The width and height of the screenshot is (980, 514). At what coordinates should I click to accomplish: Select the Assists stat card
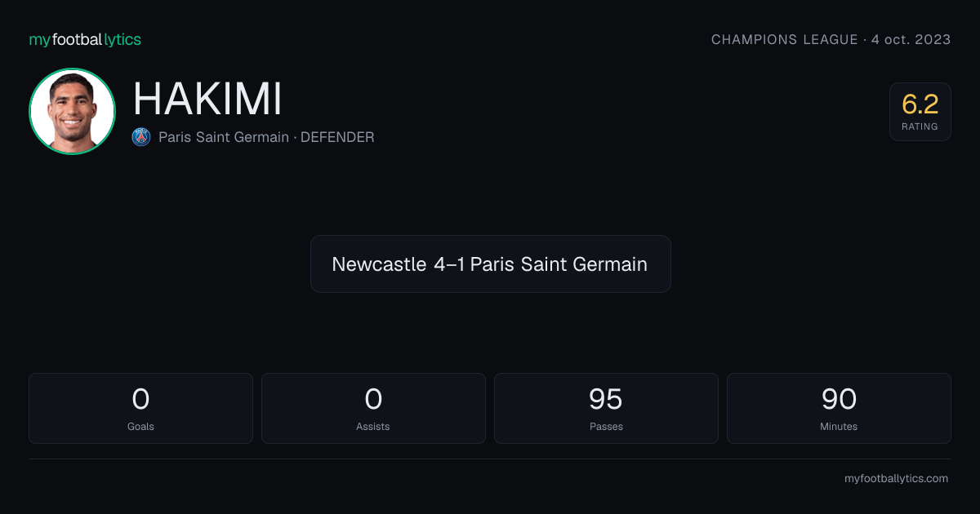point(373,408)
